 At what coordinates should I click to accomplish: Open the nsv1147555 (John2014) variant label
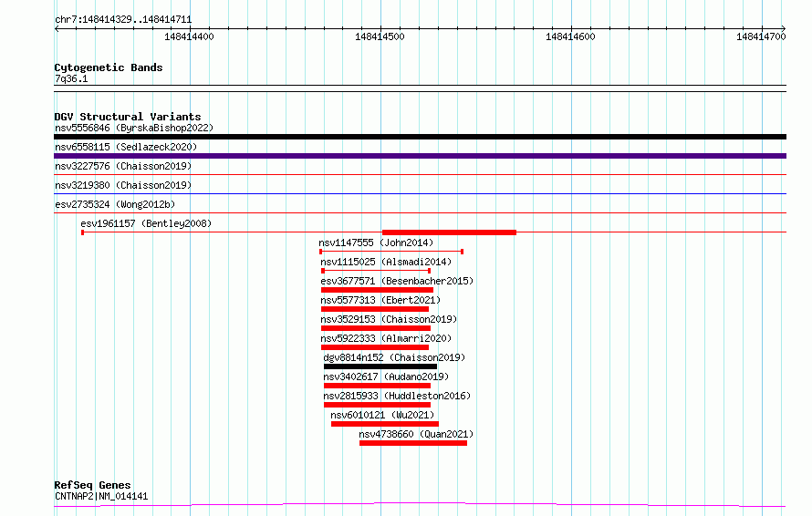[376, 243]
